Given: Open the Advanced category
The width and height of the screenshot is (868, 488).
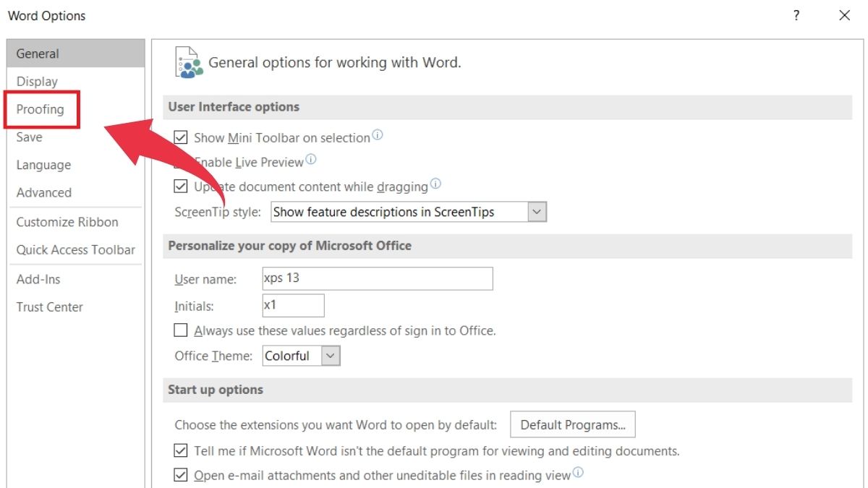Looking at the screenshot, I should pyautogui.click(x=76, y=192).
